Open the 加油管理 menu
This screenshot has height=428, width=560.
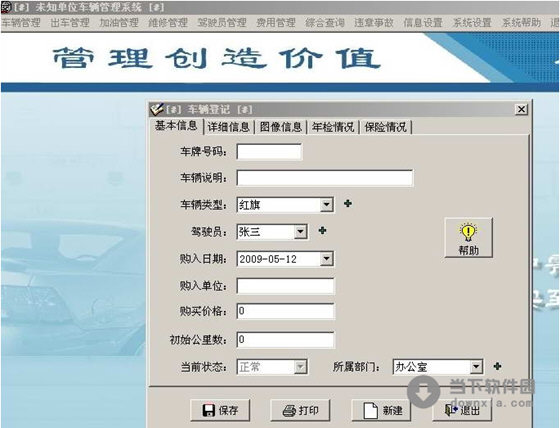point(119,23)
